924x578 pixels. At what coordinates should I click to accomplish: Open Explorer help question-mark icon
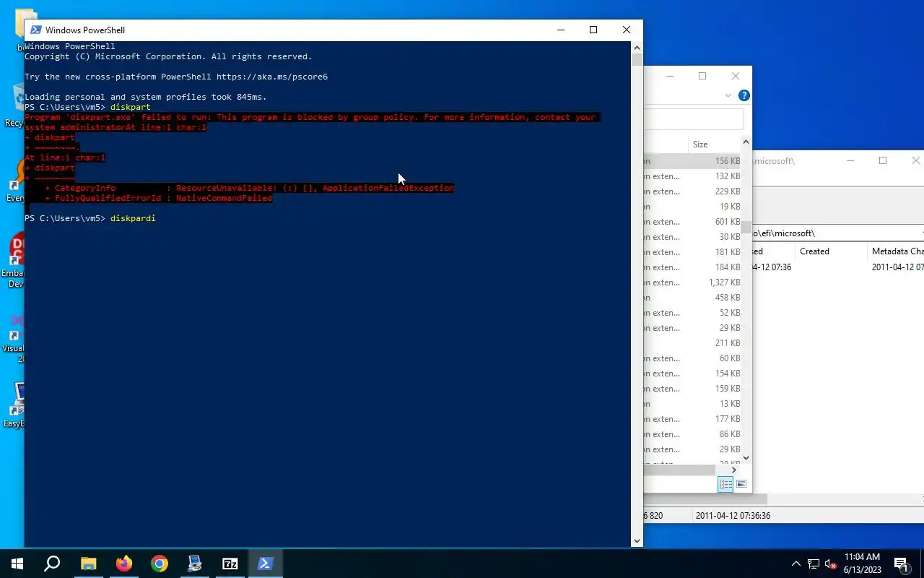(x=744, y=95)
